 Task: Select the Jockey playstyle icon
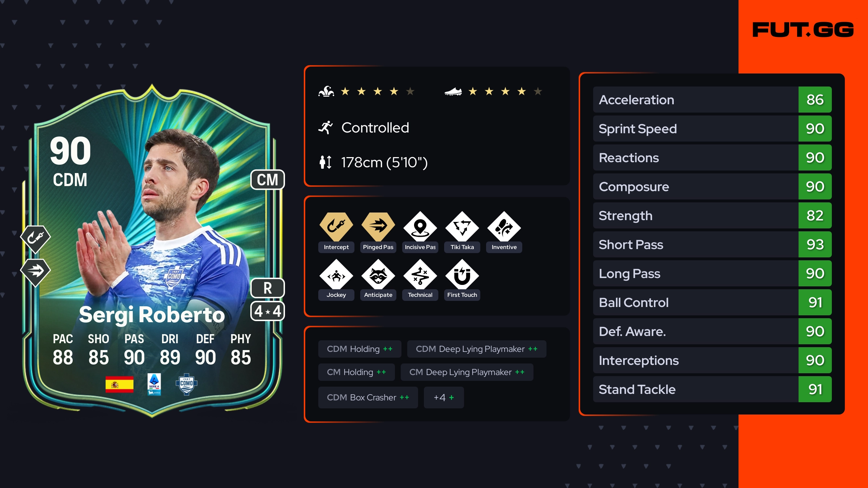[x=336, y=274]
